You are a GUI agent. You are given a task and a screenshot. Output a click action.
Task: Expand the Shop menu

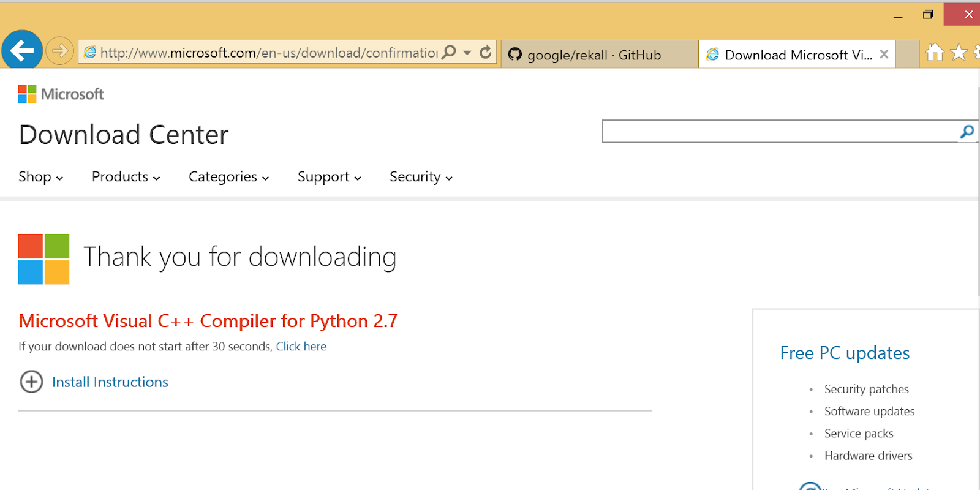click(41, 177)
